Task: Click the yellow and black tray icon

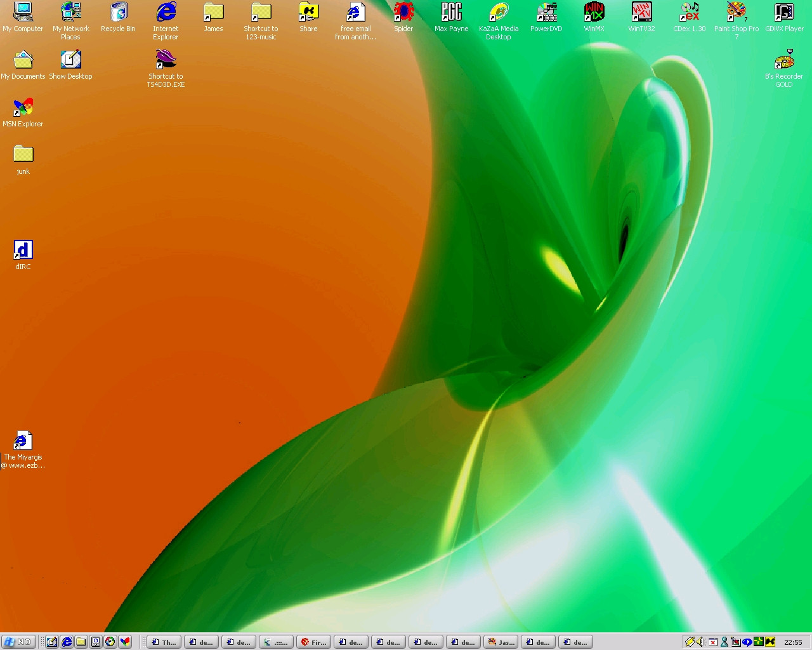Action: (x=770, y=642)
